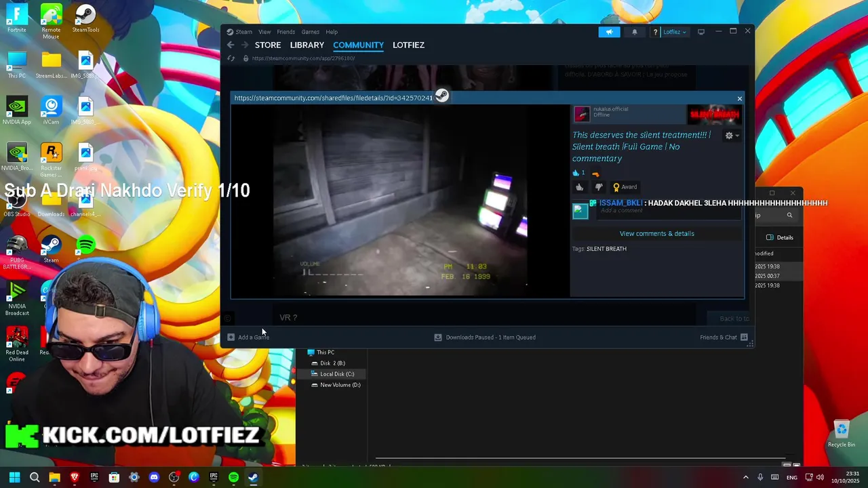
Task: Open Steam announcements megaphone button
Action: coord(609,32)
